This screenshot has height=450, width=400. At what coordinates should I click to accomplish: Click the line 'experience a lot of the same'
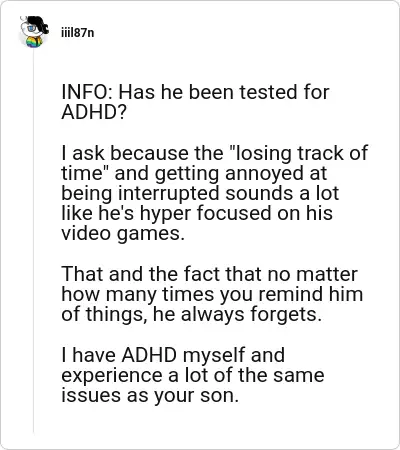pyautogui.click(x=193, y=375)
